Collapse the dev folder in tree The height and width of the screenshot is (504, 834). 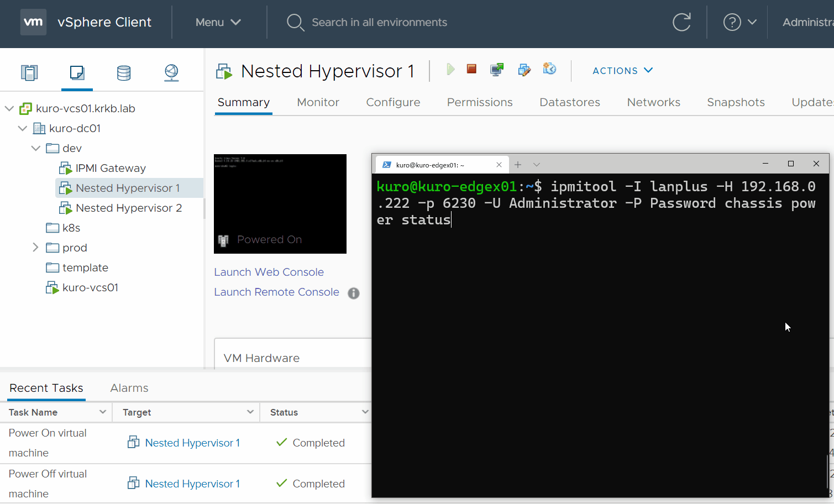[36, 148]
